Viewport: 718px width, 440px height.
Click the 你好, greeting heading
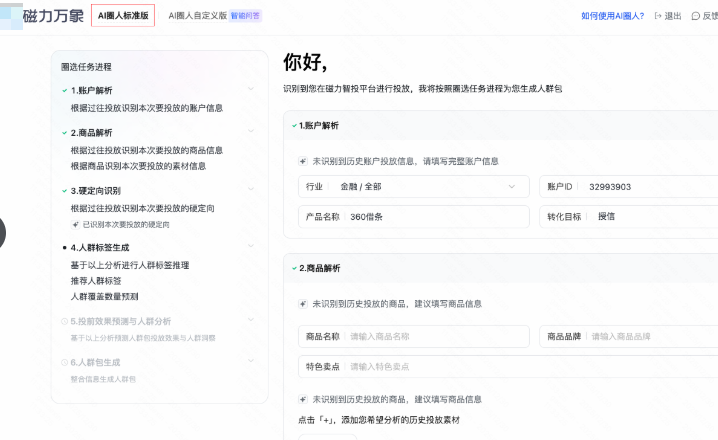coord(305,62)
